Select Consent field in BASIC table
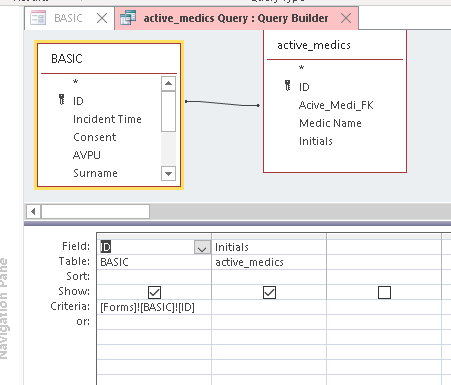 (x=95, y=137)
